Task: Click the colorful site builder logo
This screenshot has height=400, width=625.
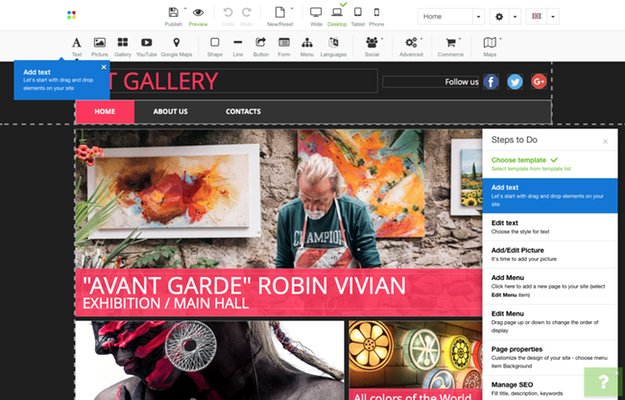Action: click(71, 15)
